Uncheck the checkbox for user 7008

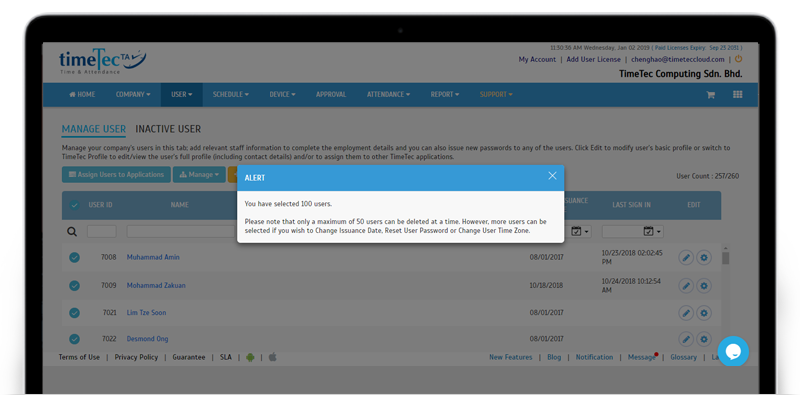74,257
